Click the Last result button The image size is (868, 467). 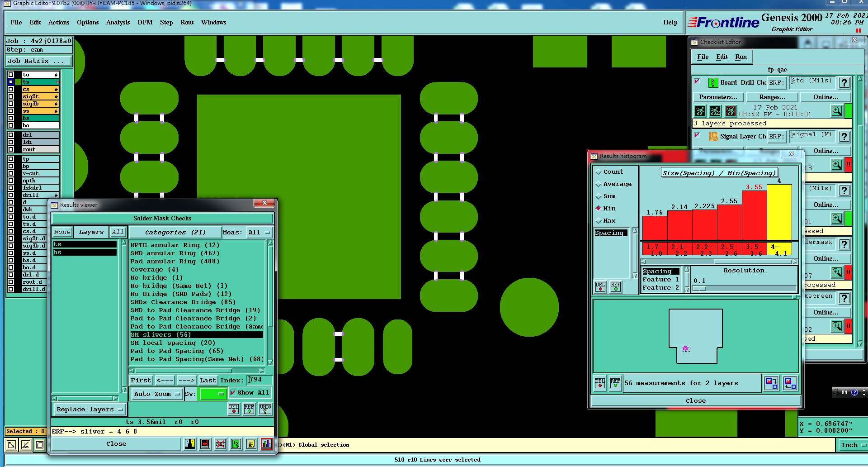(x=208, y=381)
